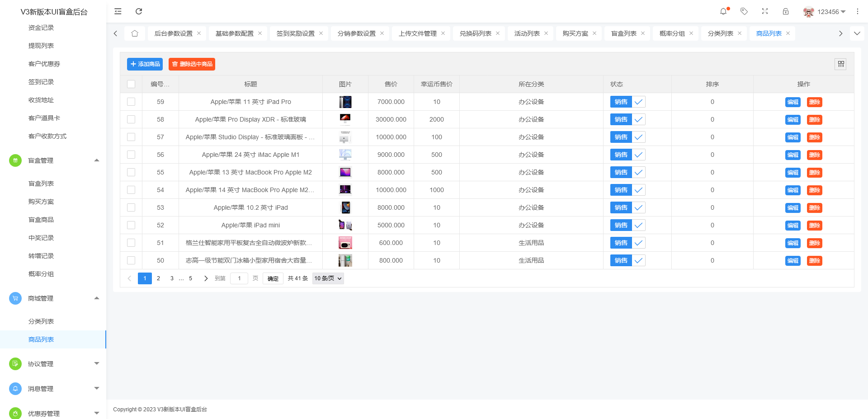Image resolution: width=868 pixels, height=419 pixels.
Task: Click the page number jump input field
Action: click(x=239, y=278)
